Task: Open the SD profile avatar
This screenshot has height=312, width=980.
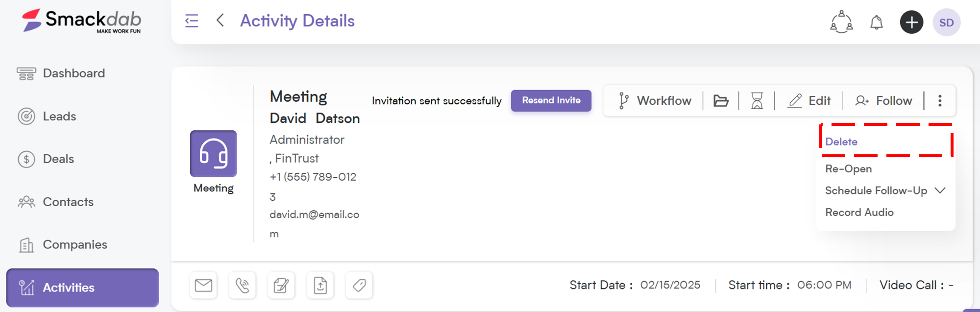Action: [946, 23]
